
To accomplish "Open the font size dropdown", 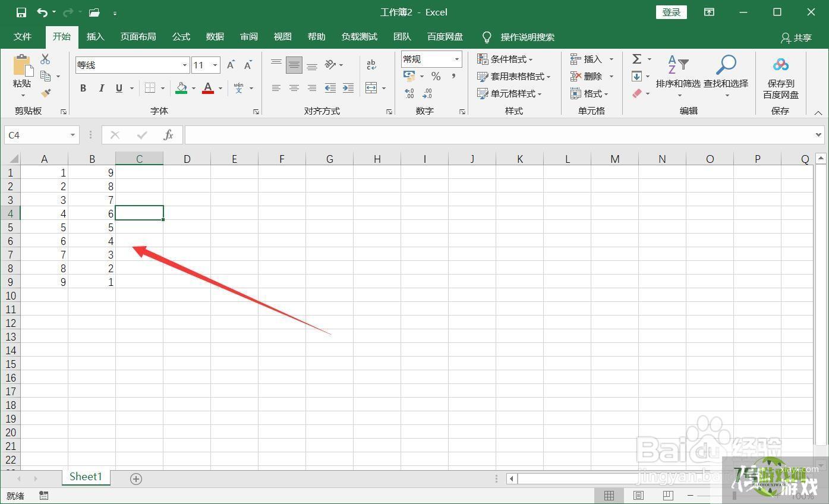I will point(215,65).
